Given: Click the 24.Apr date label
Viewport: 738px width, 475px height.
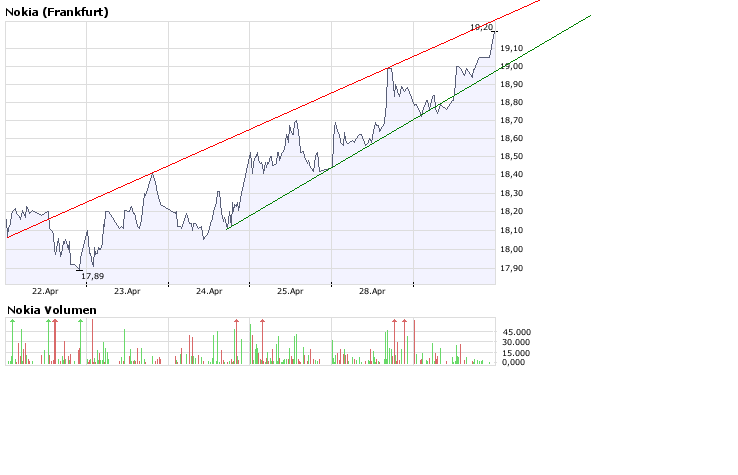Looking at the screenshot, I should pyautogui.click(x=209, y=291).
